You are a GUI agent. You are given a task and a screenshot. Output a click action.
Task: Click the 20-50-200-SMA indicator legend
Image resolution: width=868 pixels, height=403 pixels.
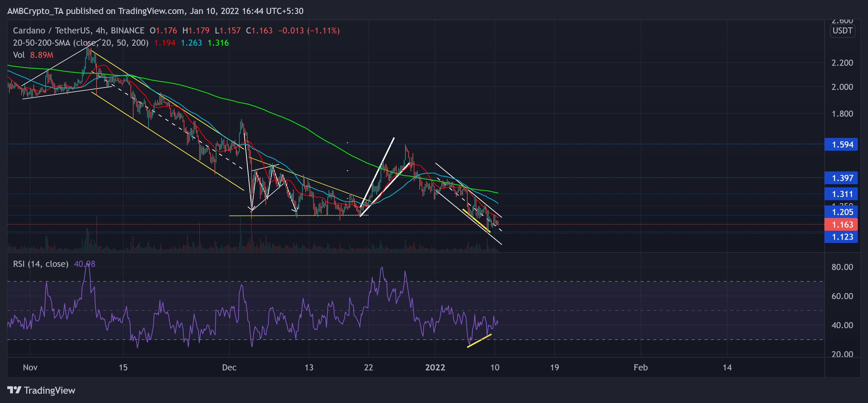point(81,43)
